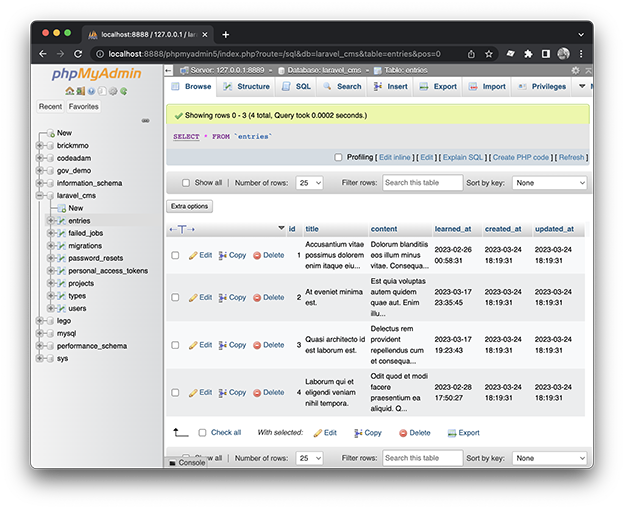Tick the Check all checkbox

[203, 433]
